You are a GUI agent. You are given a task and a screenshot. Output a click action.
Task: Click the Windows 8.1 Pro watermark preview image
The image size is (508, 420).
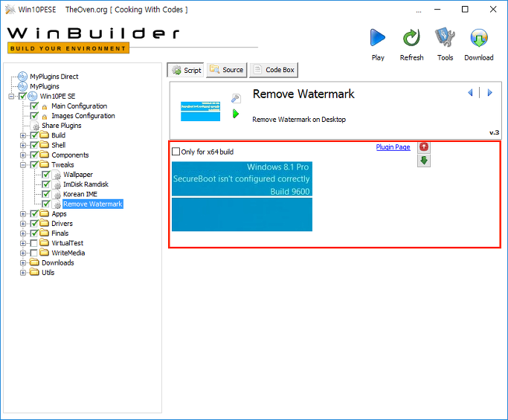[242, 196]
